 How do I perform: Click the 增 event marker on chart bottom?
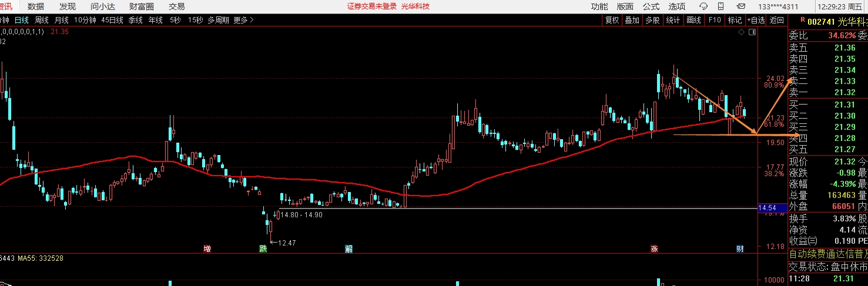pos(207,249)
